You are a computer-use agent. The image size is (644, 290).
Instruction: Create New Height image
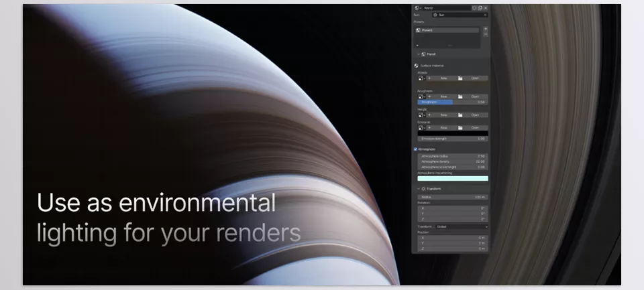point(441,115)
